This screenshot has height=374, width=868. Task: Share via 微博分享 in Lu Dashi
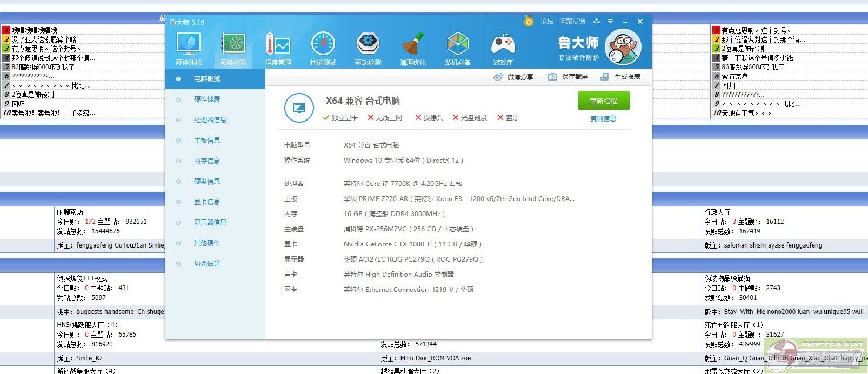[x=513, y=77]
